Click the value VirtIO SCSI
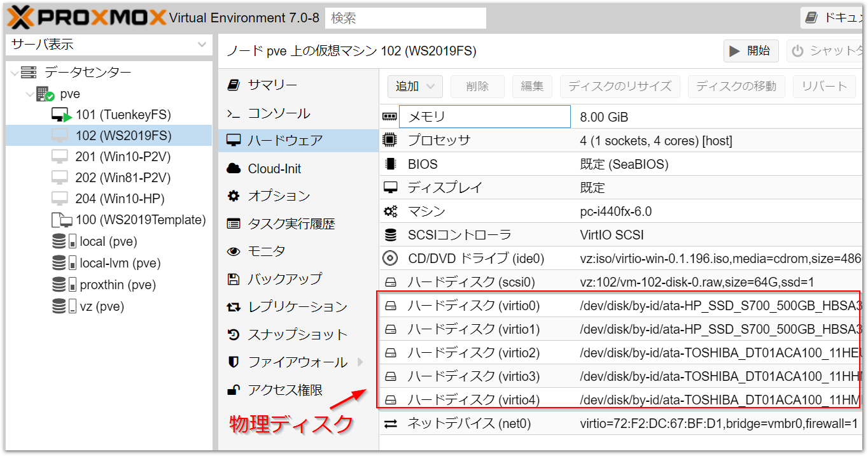This screenshot has height=456, width=868. pyautogui.click(x=612, y=235)
